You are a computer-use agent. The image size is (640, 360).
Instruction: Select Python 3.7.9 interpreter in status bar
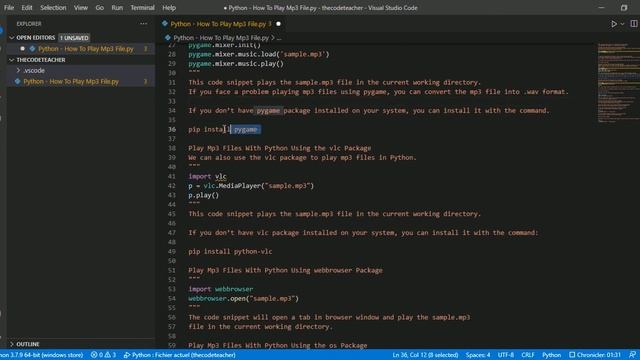pos(42,355)
